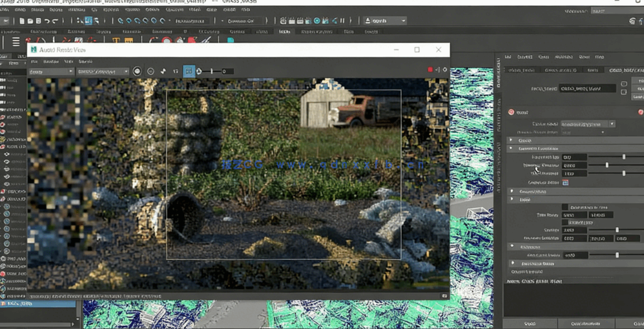644x329 pixels.
Task: Open the type dropdown in the Attribute Editor
Action: (x=587, y=124)
